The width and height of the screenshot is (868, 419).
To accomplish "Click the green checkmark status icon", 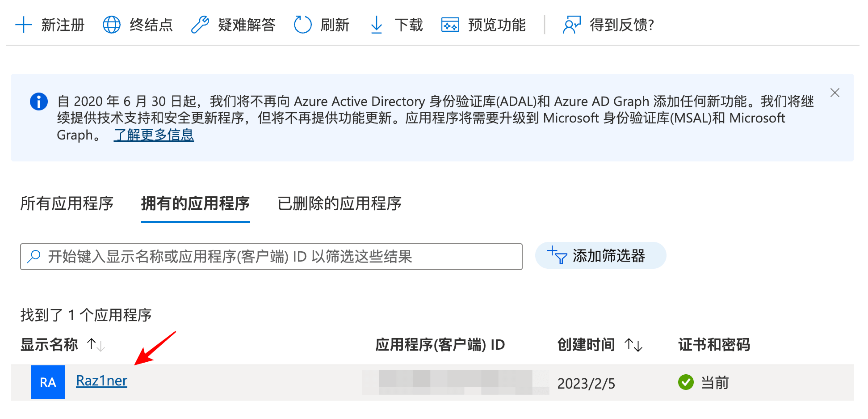I will tap(686, 382).
